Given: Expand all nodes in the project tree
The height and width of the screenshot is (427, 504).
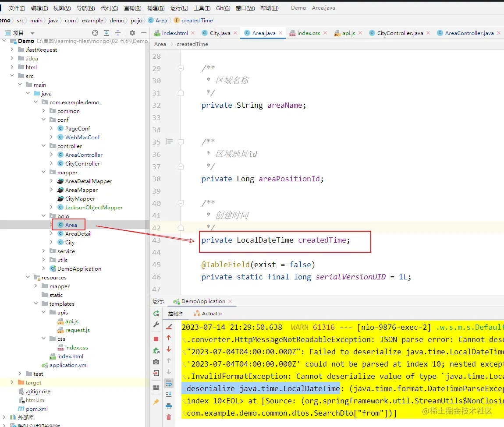Looking at the screenshot, I should [106, 33].
